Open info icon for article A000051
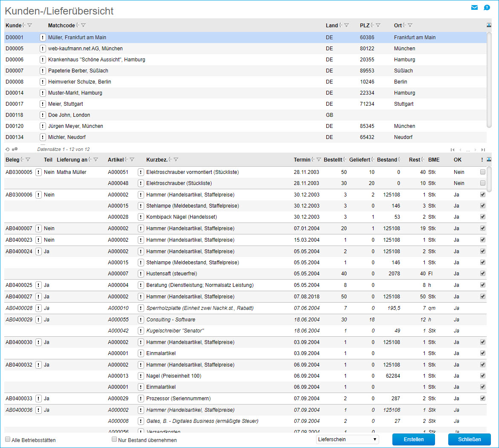Image resolution: width=499 pixels, height=448 pixels. click(x=141, y=172)
